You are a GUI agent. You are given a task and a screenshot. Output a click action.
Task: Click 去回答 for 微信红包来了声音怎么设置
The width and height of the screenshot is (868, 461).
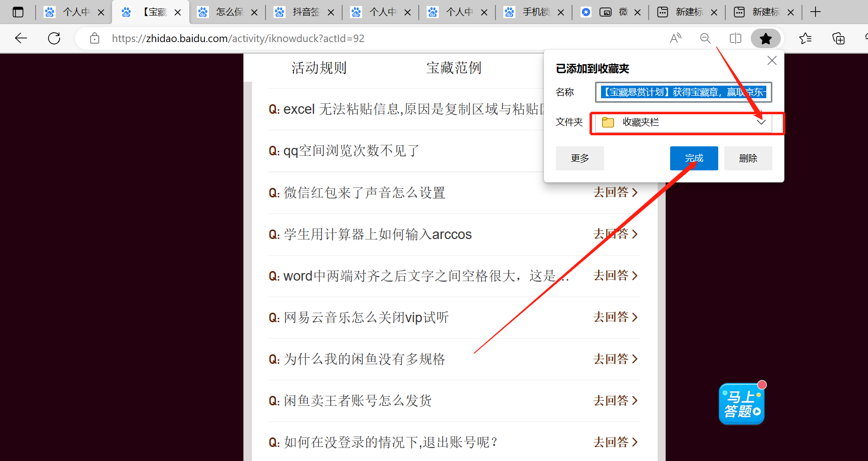tap(616, 192)
